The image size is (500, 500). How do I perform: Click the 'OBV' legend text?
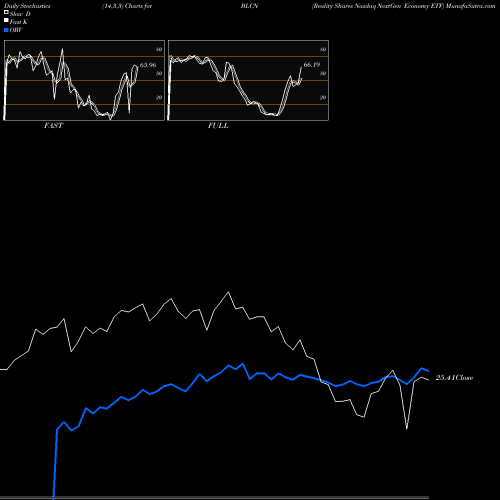pos(16,30)
